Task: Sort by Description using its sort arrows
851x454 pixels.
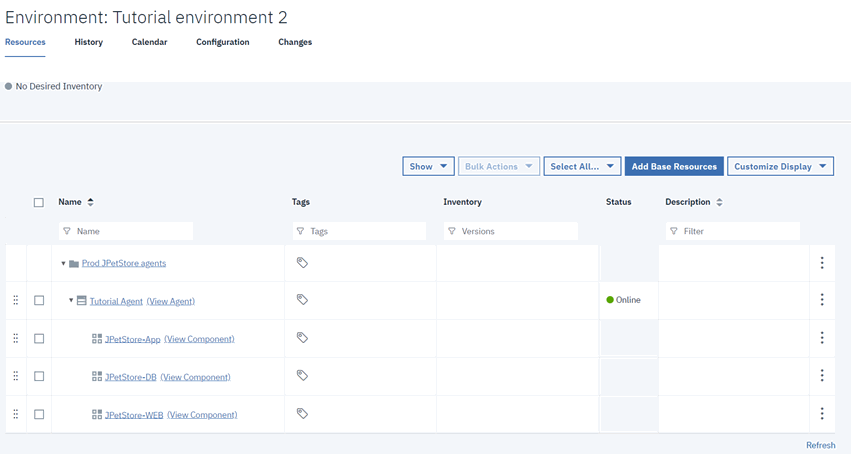Action: tap(719, 202)
